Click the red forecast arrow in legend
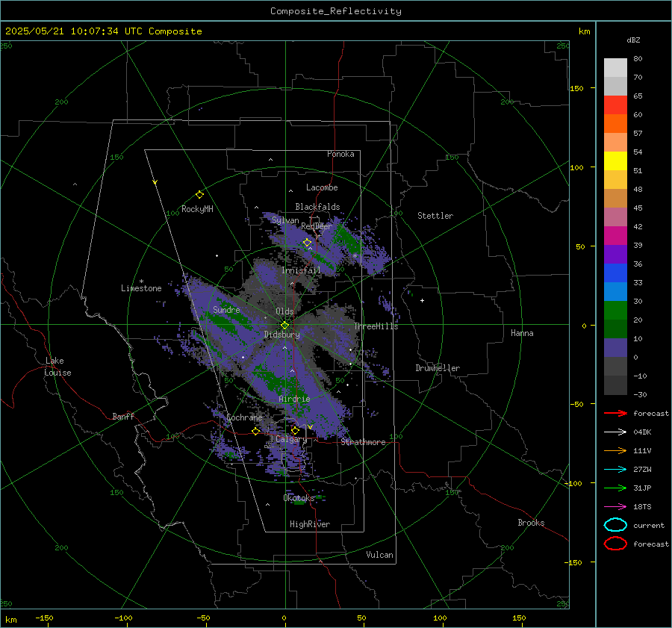Image resolution: width=672 pixels, height=628 pixels. pos(615,413)
